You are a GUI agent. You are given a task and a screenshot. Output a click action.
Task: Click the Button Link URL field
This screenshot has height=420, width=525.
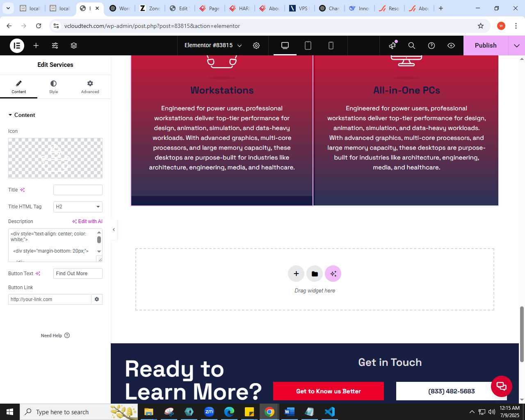click(50, 299)
